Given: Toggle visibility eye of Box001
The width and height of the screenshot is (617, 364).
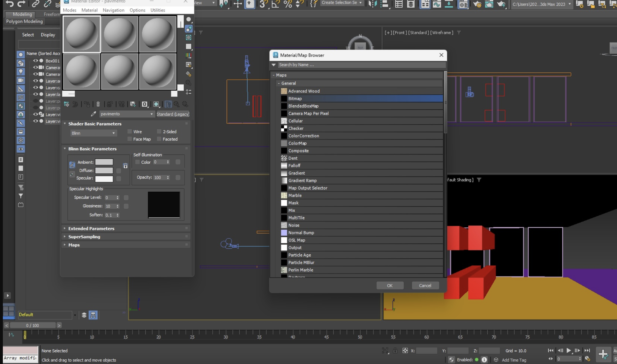Looking at the screenshot, I should coord(35,61).
